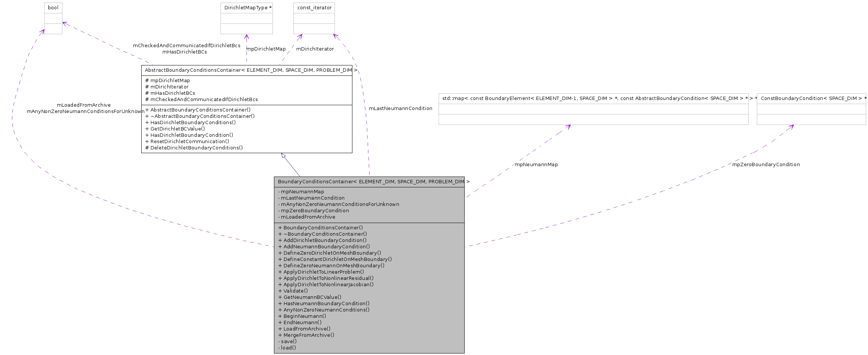Click the BoundaryConditionsContainer class title

[374, 182]
